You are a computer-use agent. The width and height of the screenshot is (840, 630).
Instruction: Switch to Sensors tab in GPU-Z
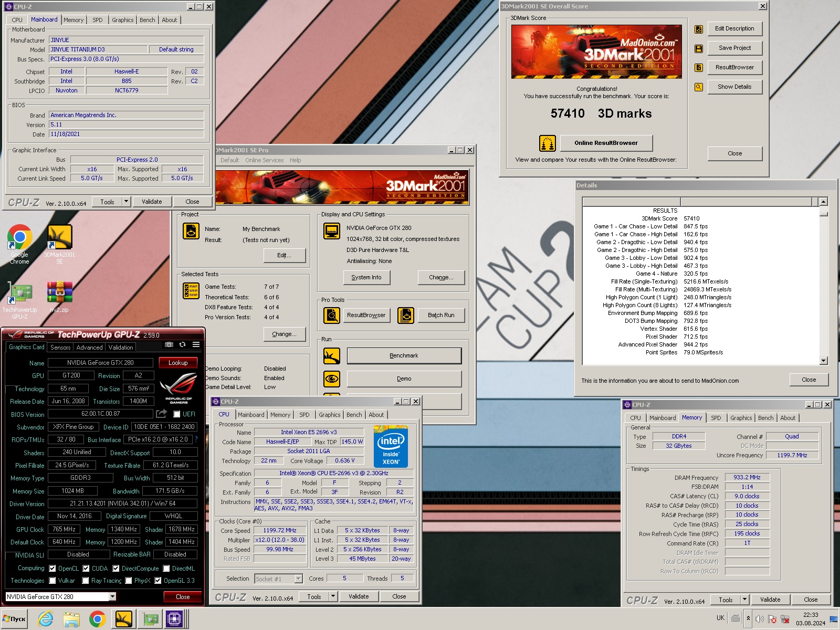click(60, 348)
